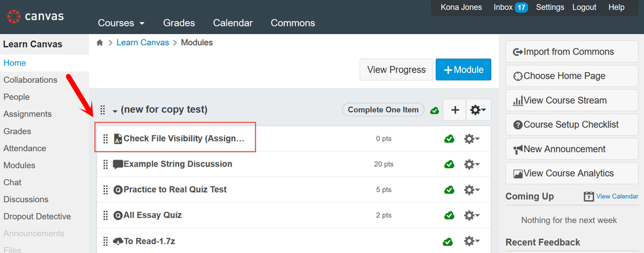This screenshot has width=644, height=253.
Task: Open the Courses dropdown menu
Action: click(x=121, y=23)
